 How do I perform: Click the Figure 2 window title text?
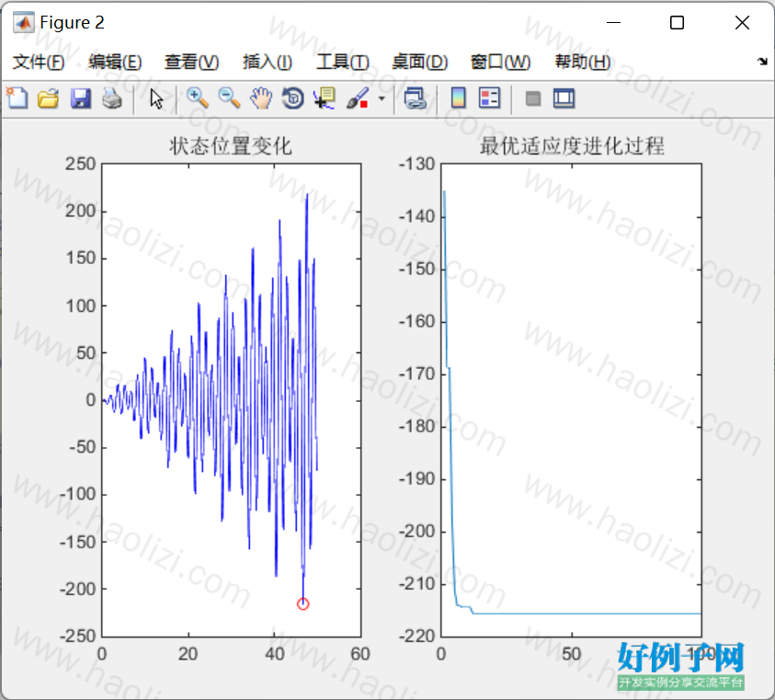(72, 23)
